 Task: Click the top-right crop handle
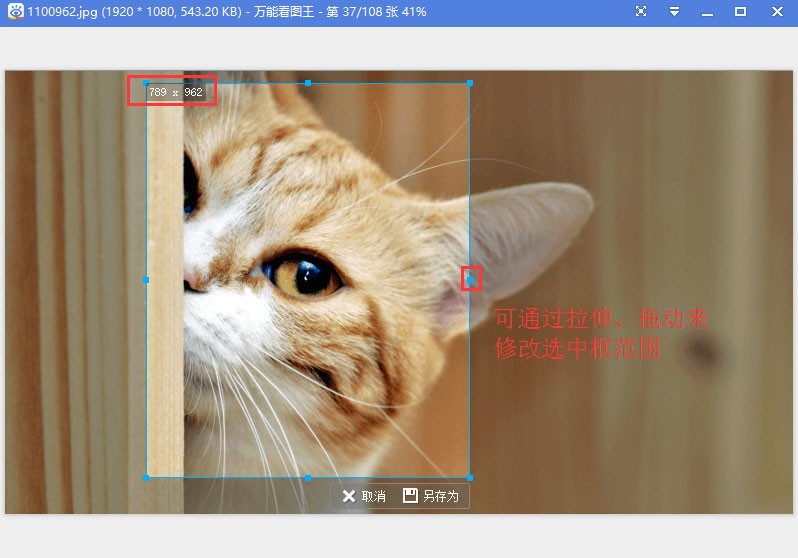coord(470,83)
